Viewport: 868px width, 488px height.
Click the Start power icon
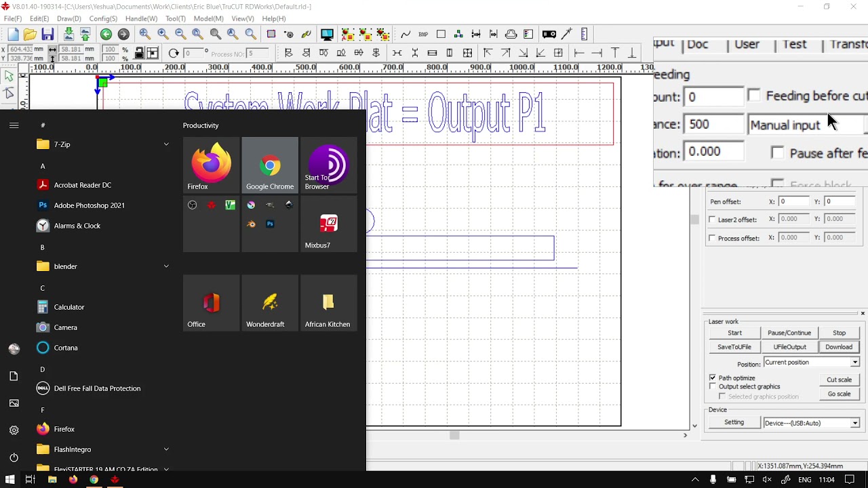(x=14, y=457)
